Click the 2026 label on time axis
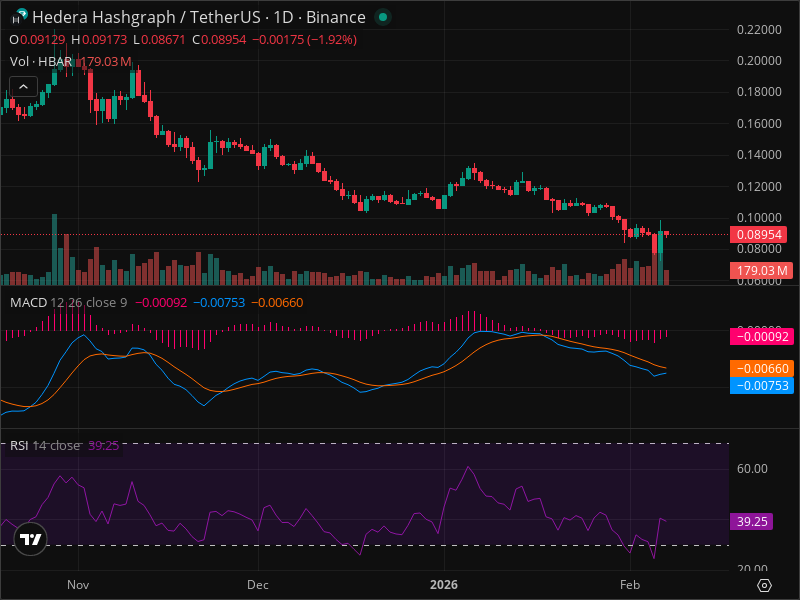This screenshot has height=600, width=800. 444,585
